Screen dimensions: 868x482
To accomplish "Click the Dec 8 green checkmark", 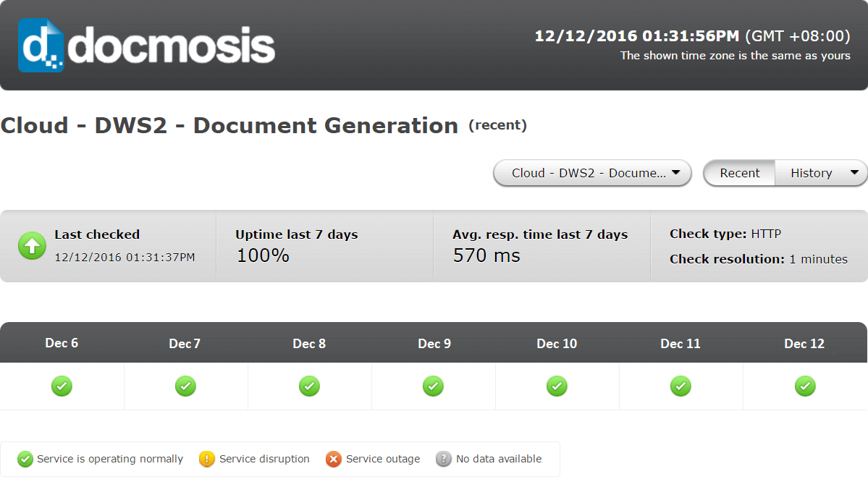I will click(x=309, y=386).
